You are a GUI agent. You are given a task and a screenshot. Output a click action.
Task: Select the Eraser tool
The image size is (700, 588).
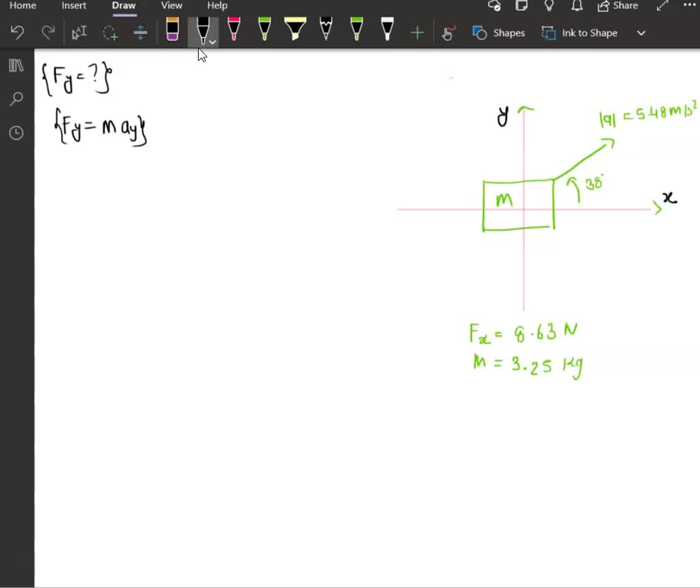pos(172,32)
